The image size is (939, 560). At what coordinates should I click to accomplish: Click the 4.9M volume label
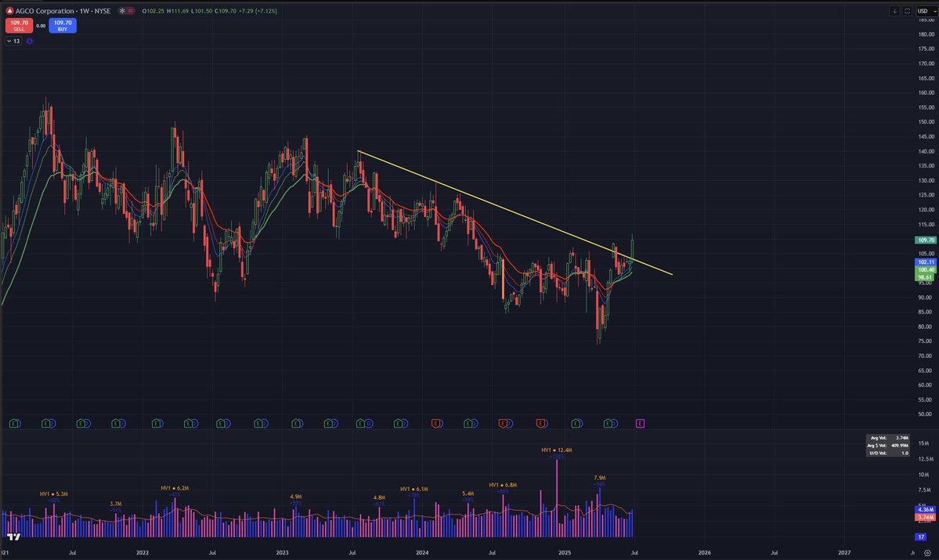coord(296,497)
